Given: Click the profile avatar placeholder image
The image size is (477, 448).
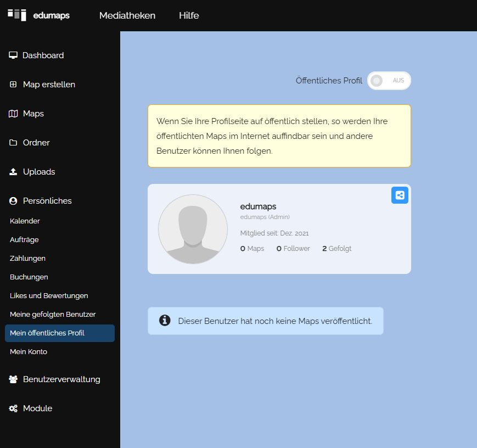Looking at the screenshot, I should [193, 229].
